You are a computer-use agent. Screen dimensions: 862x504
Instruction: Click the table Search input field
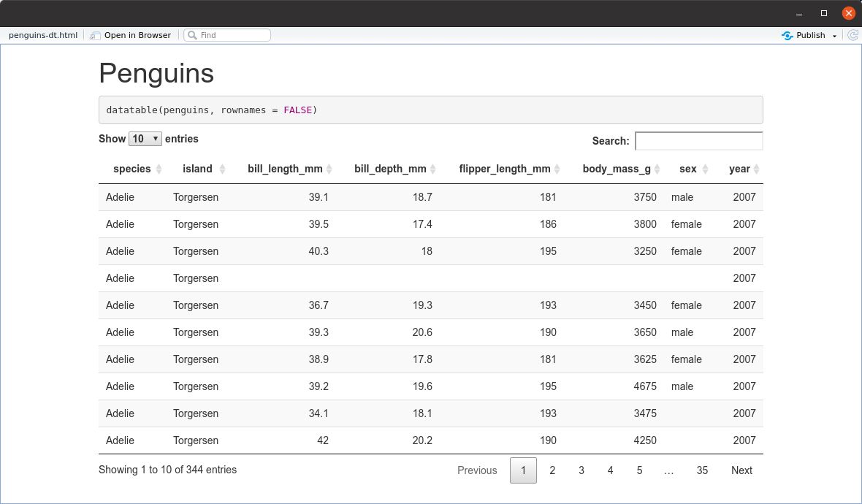tap(698, 141)
